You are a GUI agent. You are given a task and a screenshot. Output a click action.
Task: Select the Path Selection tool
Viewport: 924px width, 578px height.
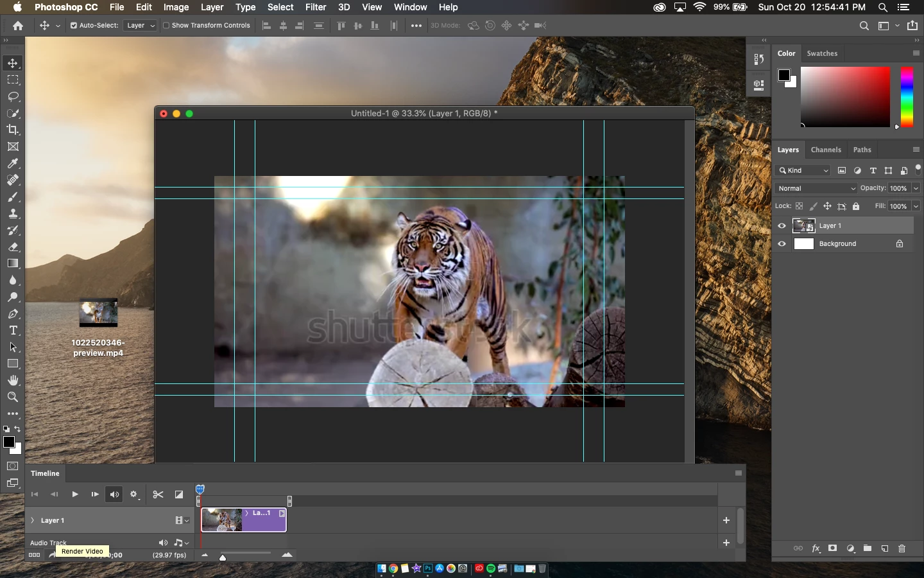tap(13, 347)
